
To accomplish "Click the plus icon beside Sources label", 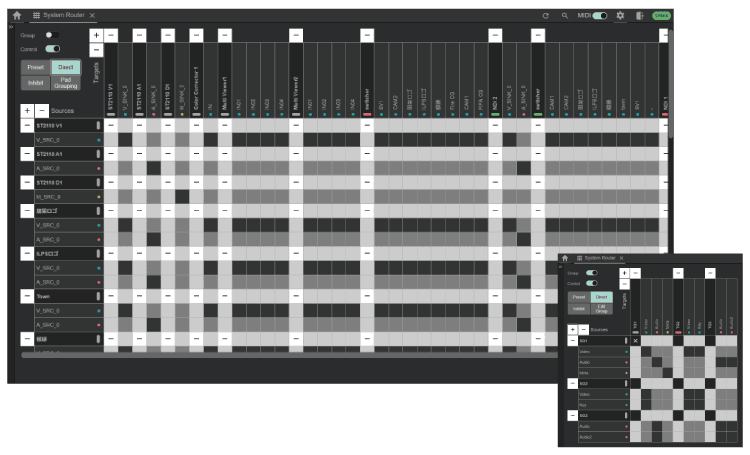I will [27, 111].
